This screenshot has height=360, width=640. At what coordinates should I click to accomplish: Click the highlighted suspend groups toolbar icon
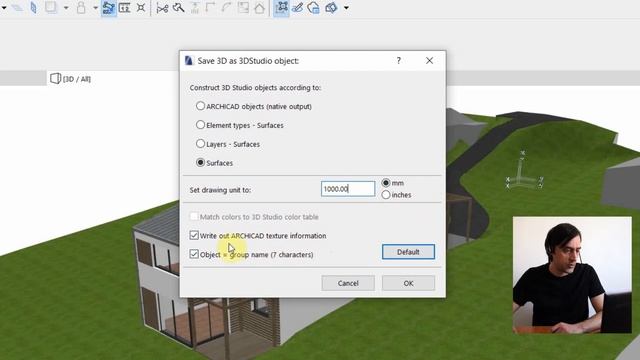[108, 8]
